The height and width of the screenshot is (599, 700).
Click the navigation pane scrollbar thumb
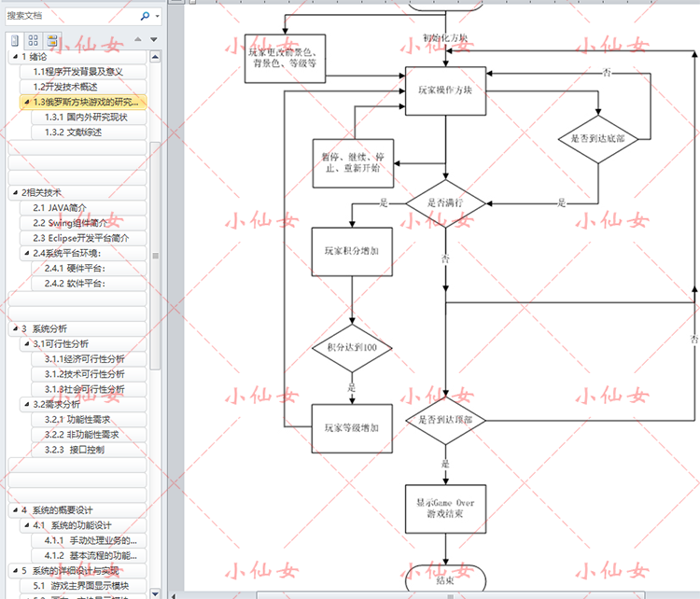(x=155, y=256)
